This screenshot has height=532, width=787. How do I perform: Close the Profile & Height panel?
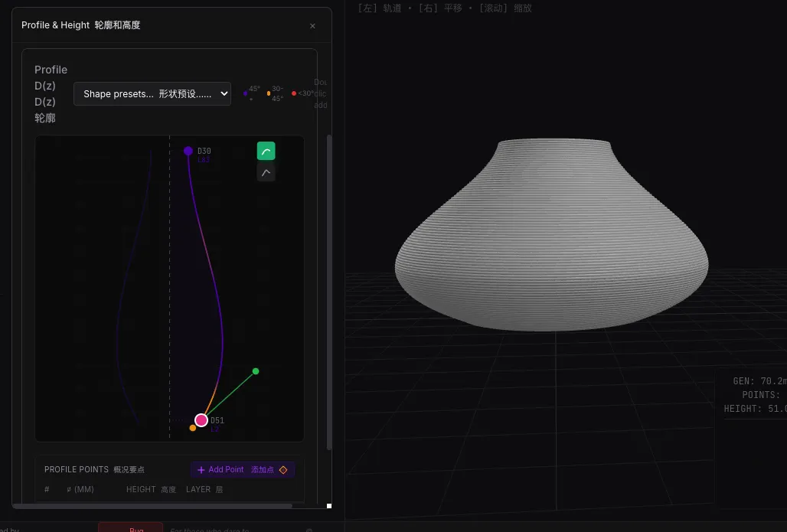(312, 26)
